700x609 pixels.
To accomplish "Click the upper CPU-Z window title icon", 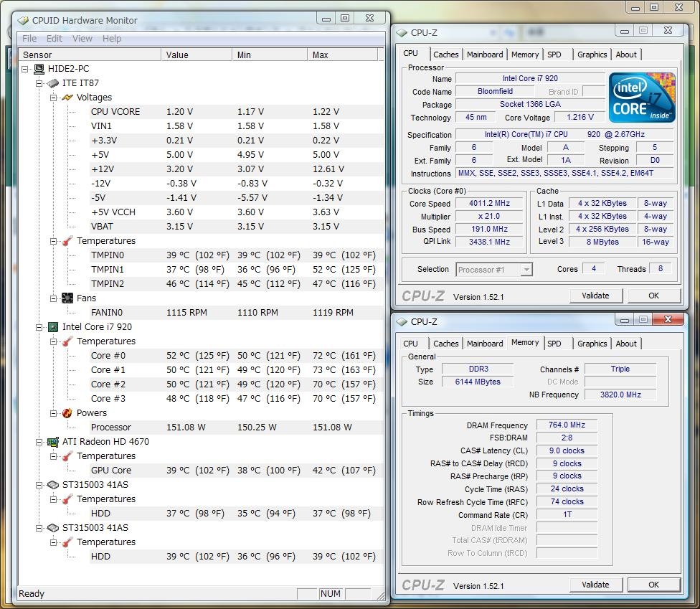I will 402,33.
